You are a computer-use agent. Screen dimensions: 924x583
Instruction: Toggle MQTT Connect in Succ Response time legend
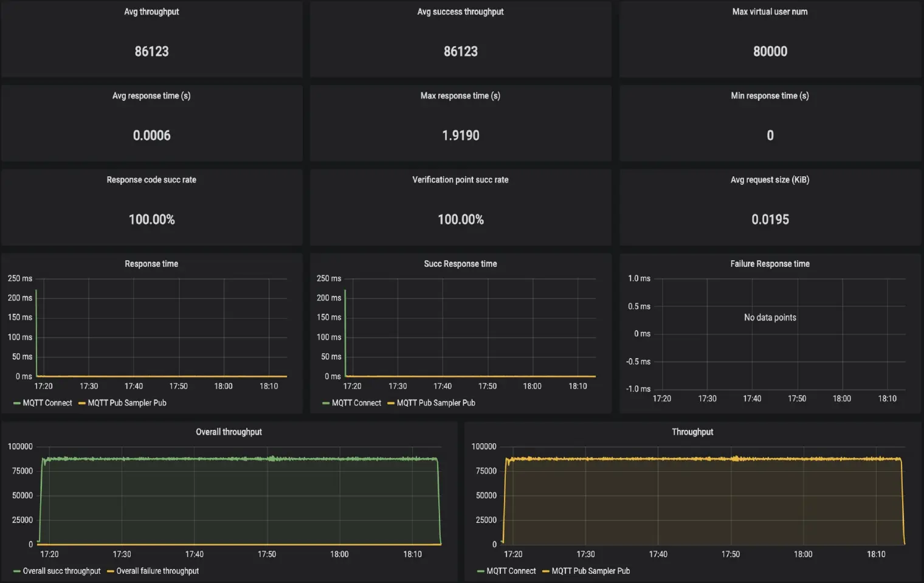pyautogui.click(x=356, y=402)
